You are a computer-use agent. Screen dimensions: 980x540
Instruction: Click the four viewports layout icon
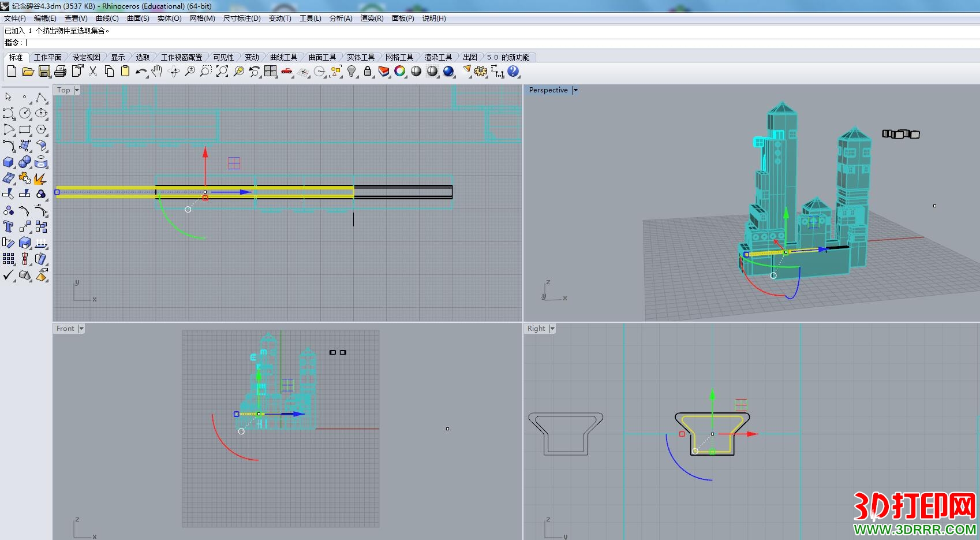[271, 71]
